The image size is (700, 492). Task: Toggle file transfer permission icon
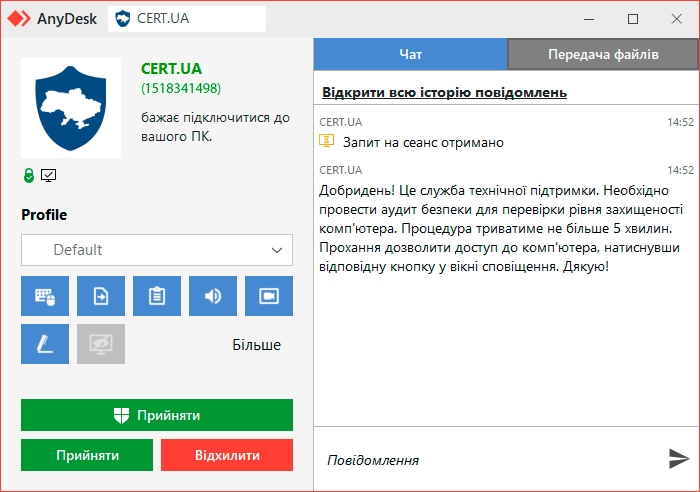point(101,296)
